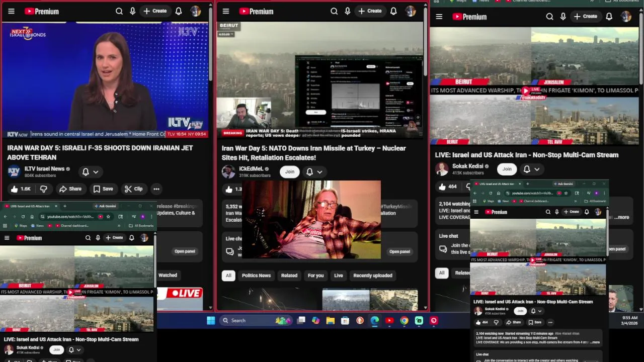Image resolution: width=644 pixels, height=362 pixels.
Task: Open Maps bookmark in small window over ILTV
Action: click(20, 226)
